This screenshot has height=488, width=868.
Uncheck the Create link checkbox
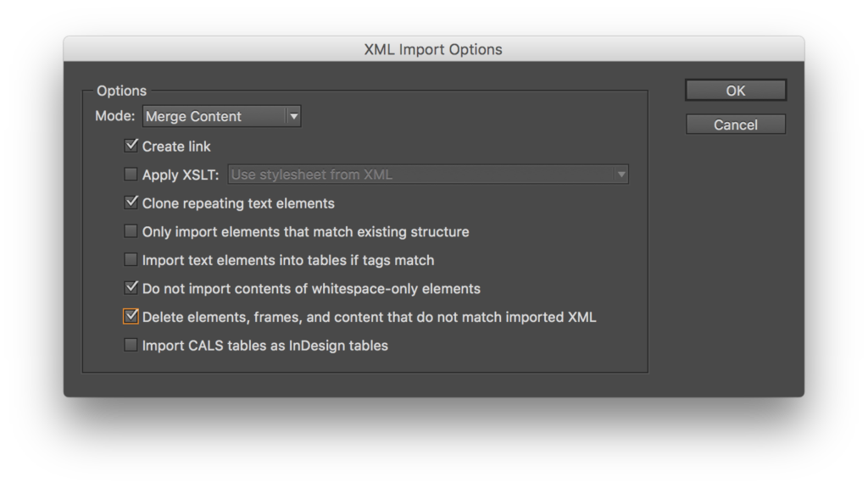131,146
